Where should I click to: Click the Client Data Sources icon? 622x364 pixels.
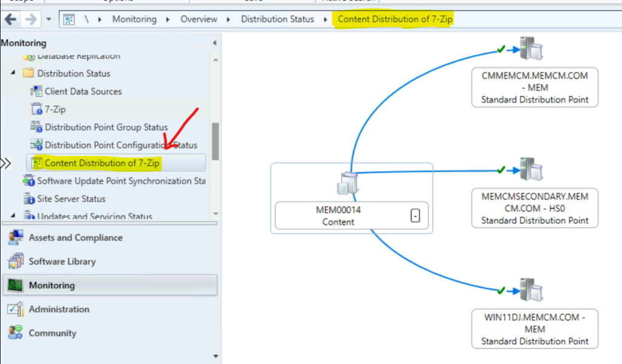coord(36,91)
